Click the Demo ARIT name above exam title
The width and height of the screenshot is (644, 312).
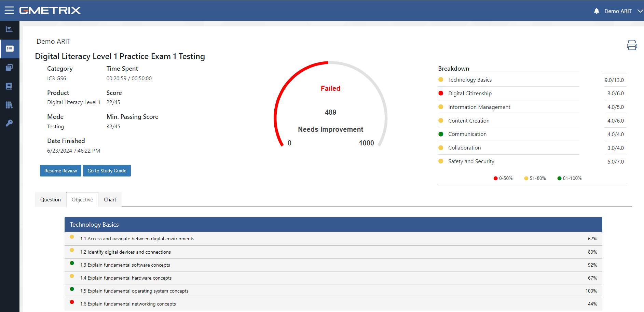(x=54, y=41)
